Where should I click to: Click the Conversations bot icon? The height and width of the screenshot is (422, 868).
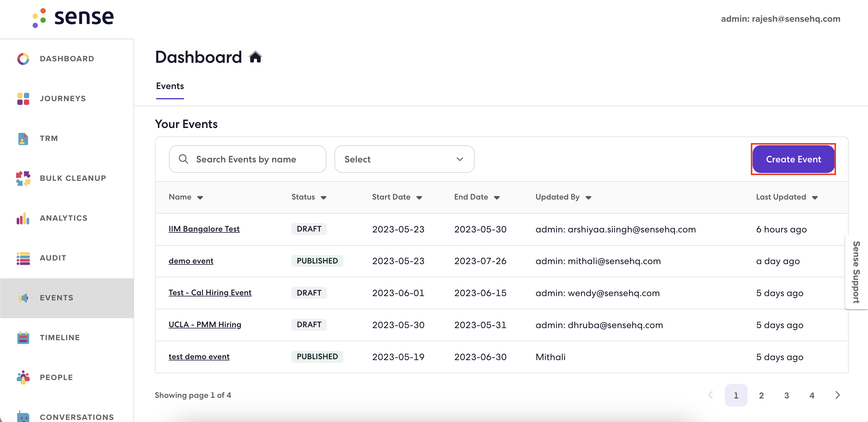coord(23,417)
